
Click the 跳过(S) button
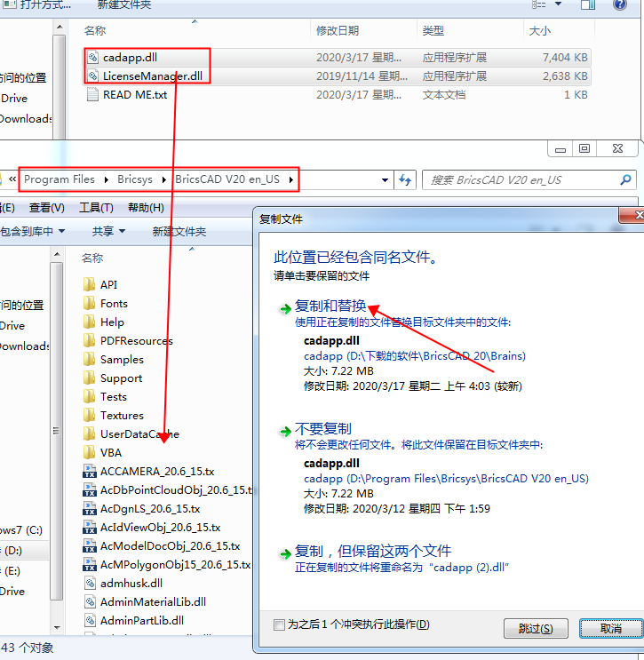[536, 628]
